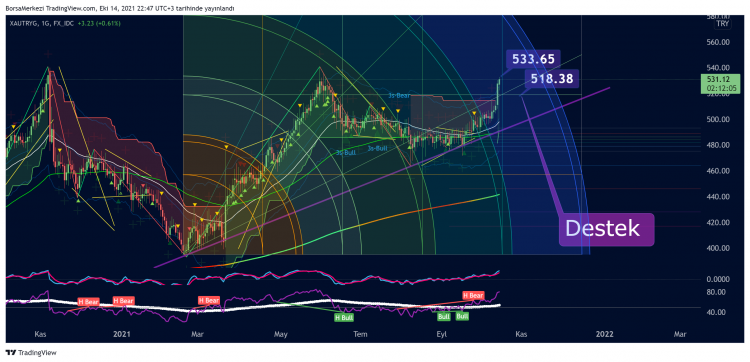The height and width of the screenshot is (362, 750).
Task: Click the TradingView logo at the bottom
Action: 31,353
